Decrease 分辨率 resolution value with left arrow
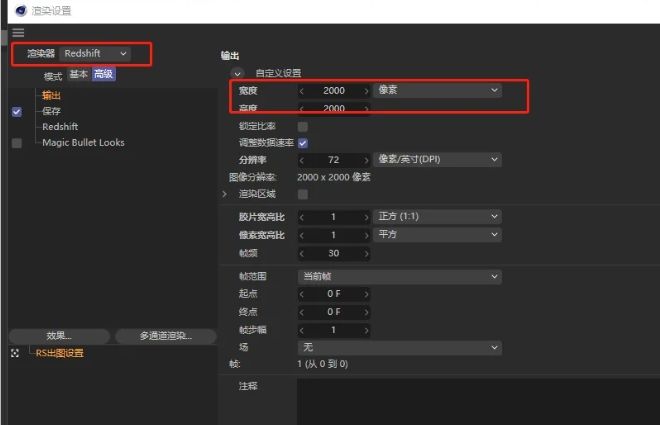 (303, 160)
